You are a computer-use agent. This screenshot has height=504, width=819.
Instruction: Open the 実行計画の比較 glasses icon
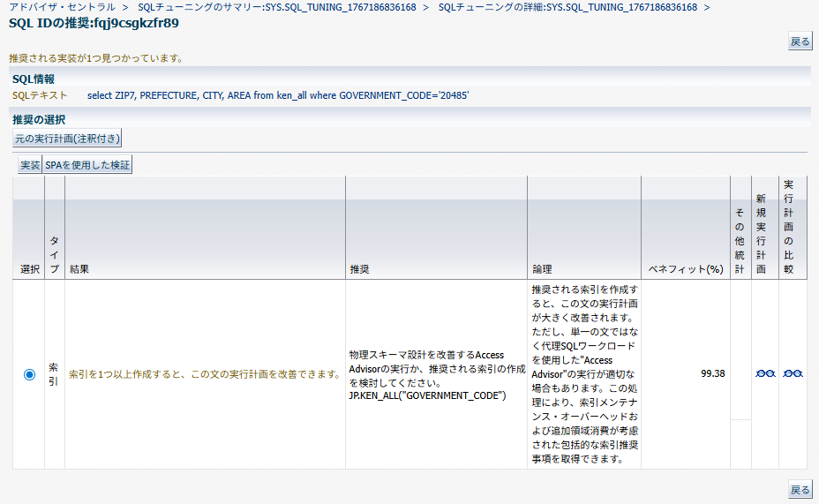(x=793, y=373)
